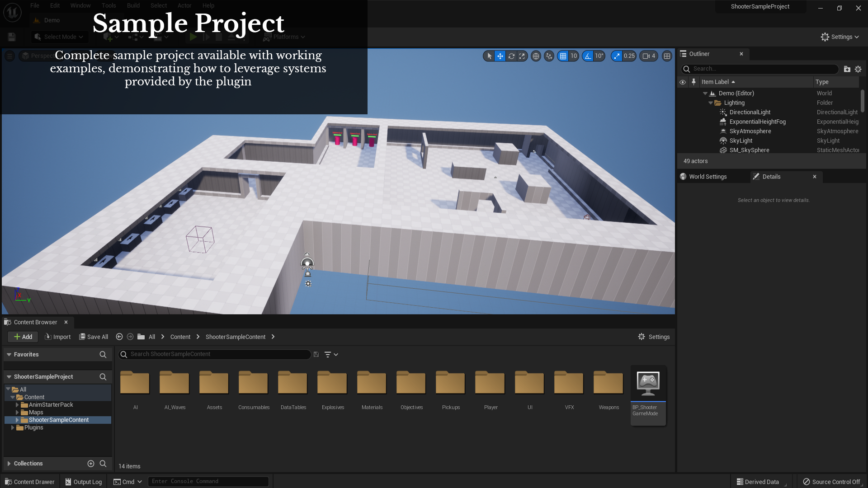Activate the Select objects tool in viewport toolbar
This screenshot has height=488, width=868.
pyautogui.click(x=489, y=56)
